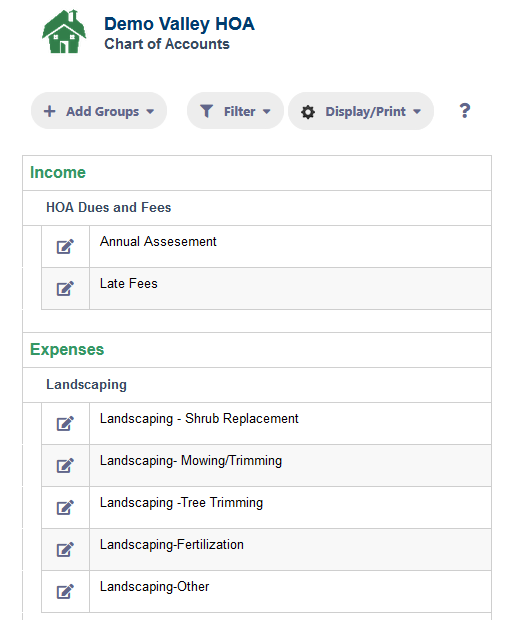Open the Display/Print dropdown
The image size is (509, 620).
point(361,111)
